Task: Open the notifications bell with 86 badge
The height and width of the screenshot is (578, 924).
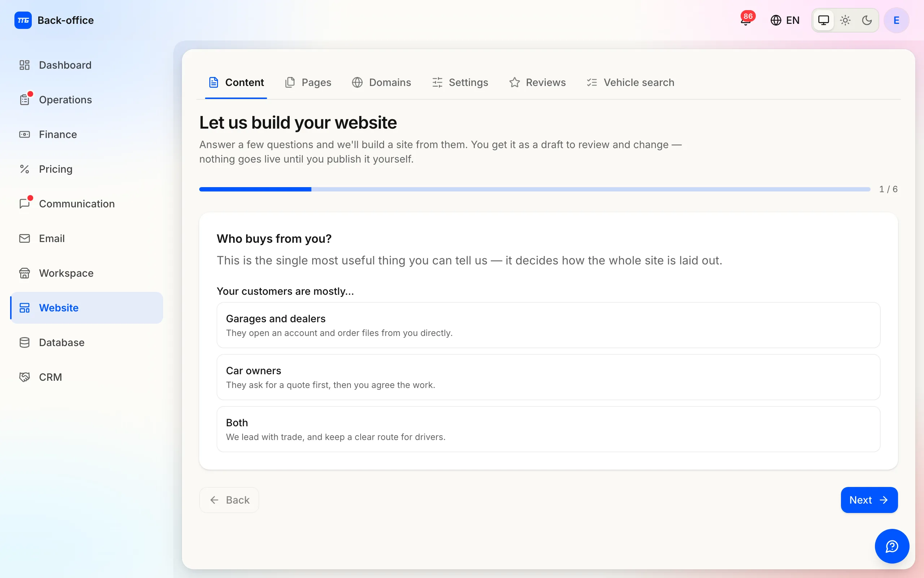Action: click(746, 20)
